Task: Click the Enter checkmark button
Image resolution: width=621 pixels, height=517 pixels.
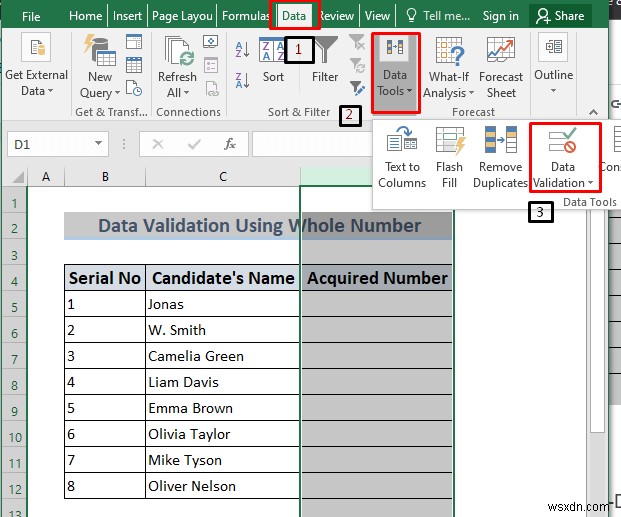Action: click(194, 144)
